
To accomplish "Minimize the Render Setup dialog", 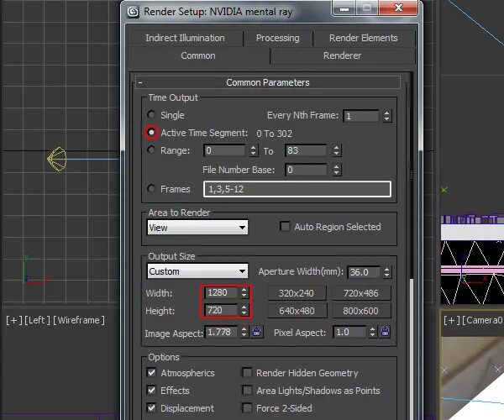I will 344,8.
